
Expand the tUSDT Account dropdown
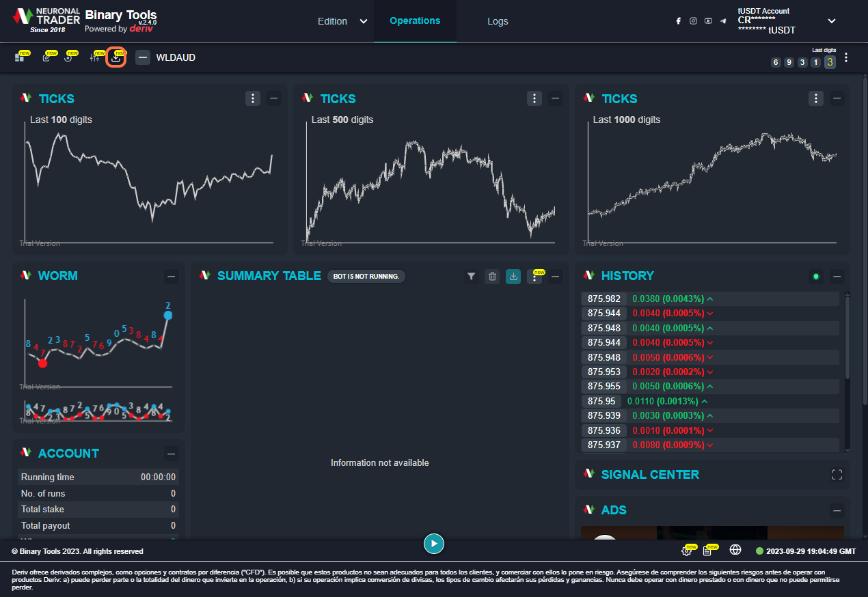[831, 21]
